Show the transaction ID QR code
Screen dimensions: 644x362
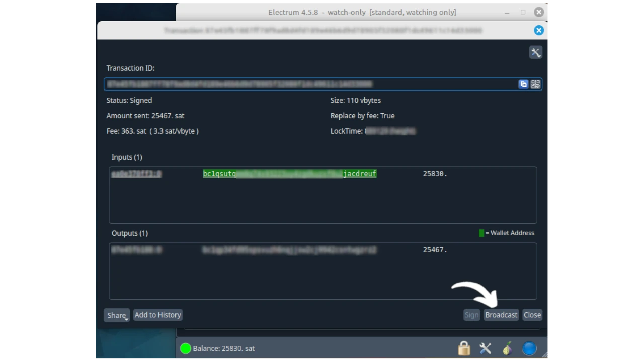[x=535, y=84]
